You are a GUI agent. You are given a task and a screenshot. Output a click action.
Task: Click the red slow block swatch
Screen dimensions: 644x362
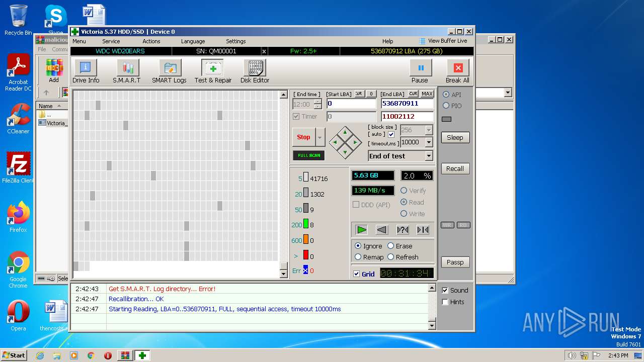point(305,255)
